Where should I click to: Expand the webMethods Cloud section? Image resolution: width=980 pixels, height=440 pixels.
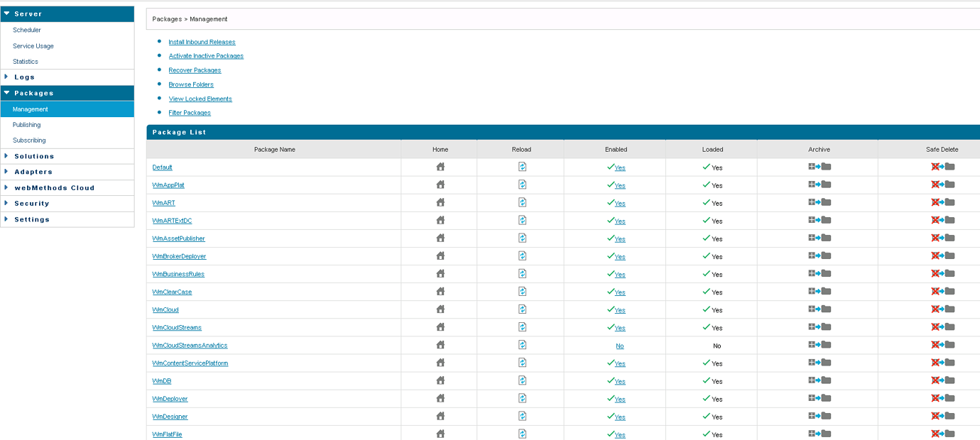point(67,188)
